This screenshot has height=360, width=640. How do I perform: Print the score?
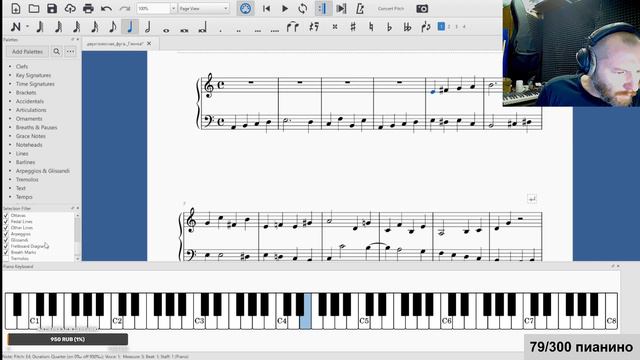point(88,9)
